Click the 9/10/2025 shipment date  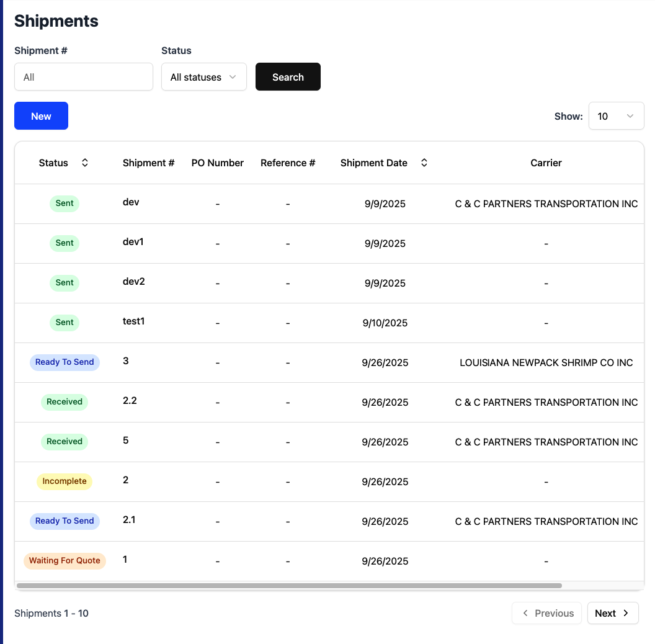(x=385, y=323)
